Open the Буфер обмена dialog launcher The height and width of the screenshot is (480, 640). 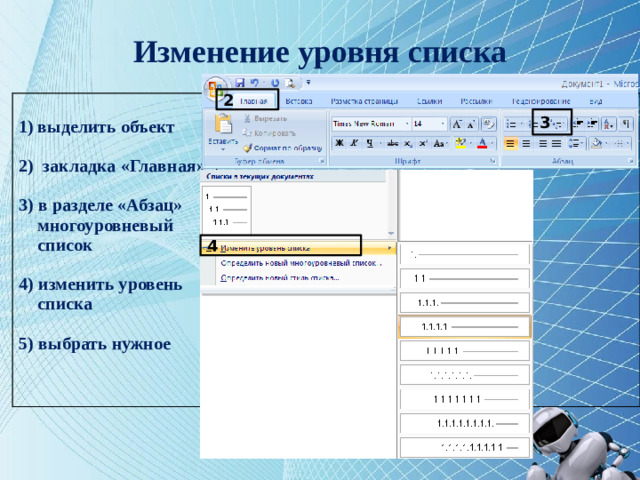pyautogui.click(x=322, y=162)
